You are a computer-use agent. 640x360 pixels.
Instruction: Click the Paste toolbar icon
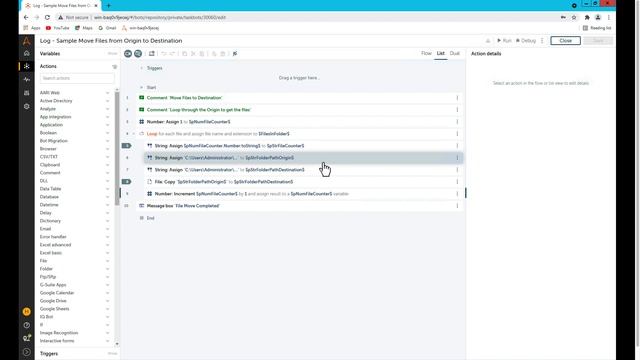pos(202,53)
